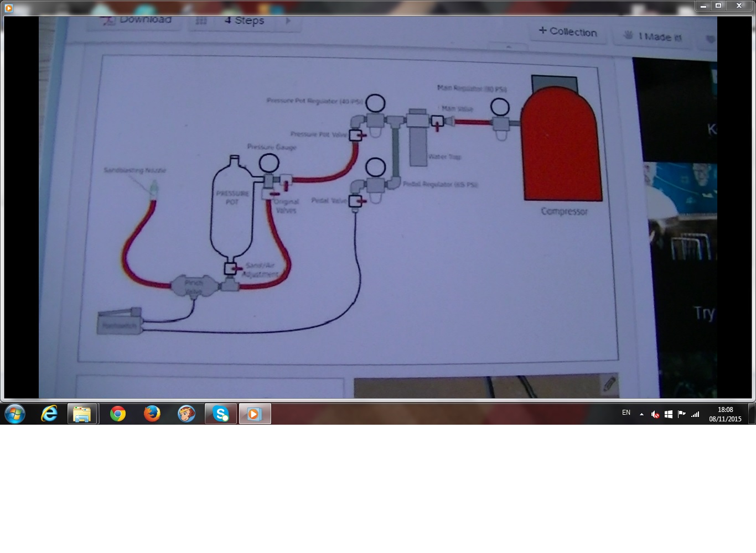Image resolution: width=756 pixels, height=553 pixels.
Task: Open the monkey-face app on the taskbar
Action: (187, 414)
